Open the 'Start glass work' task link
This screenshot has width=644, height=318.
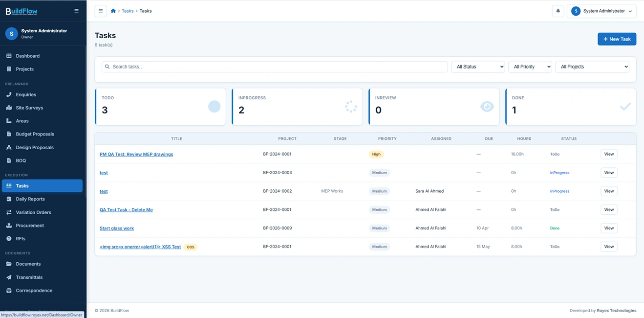coord(117,228)
